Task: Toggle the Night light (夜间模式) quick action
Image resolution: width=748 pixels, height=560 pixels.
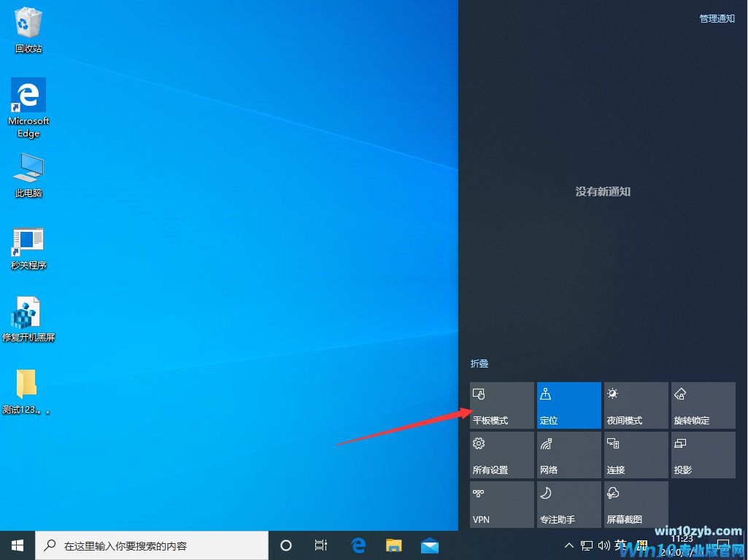Action: coord(636,405)
